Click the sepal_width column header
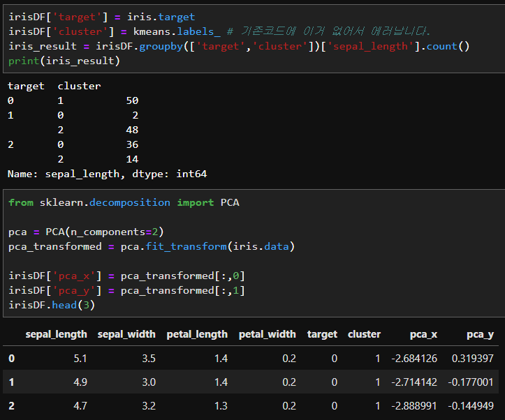This screenshot has width=505, height=420. point(126,334)
